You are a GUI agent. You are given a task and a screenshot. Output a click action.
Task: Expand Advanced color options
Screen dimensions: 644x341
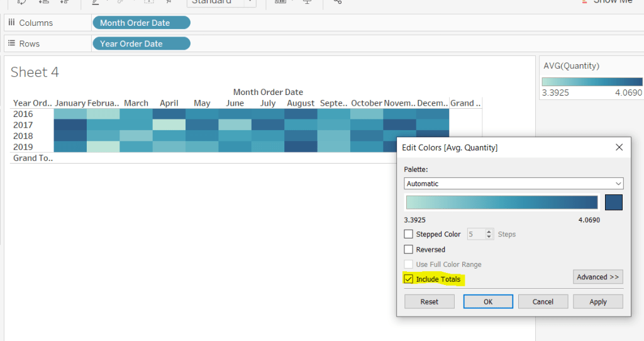[597, 277]
